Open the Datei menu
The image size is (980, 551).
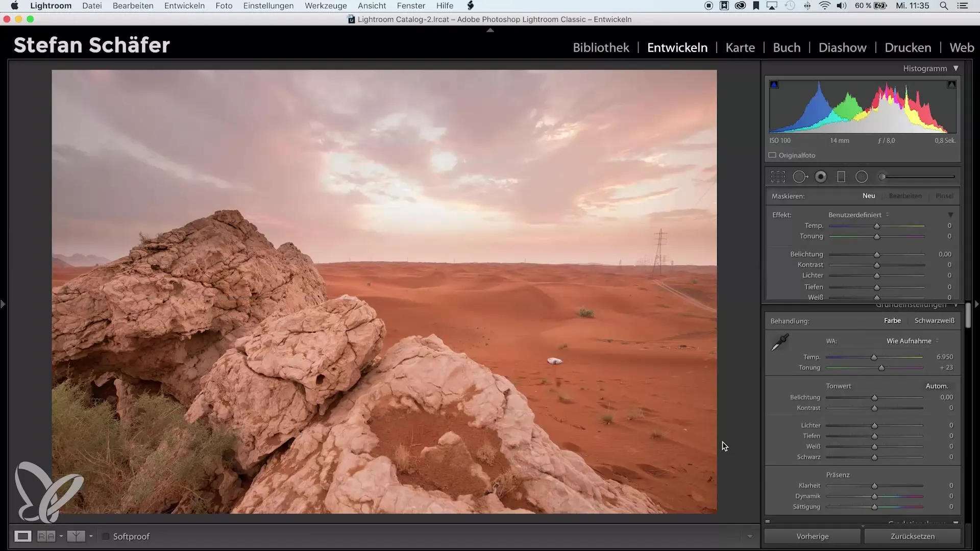(x=92, y=6)
